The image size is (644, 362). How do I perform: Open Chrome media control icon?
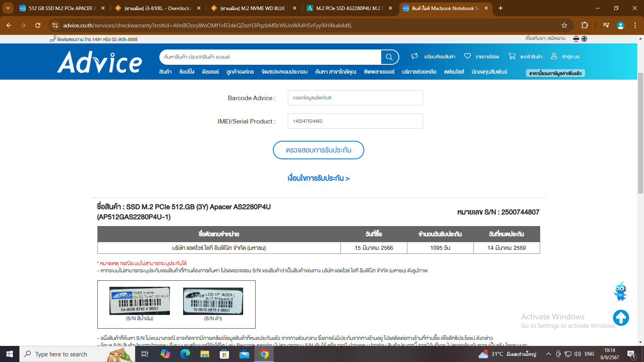pyautogui.click(x=606, y=25)
